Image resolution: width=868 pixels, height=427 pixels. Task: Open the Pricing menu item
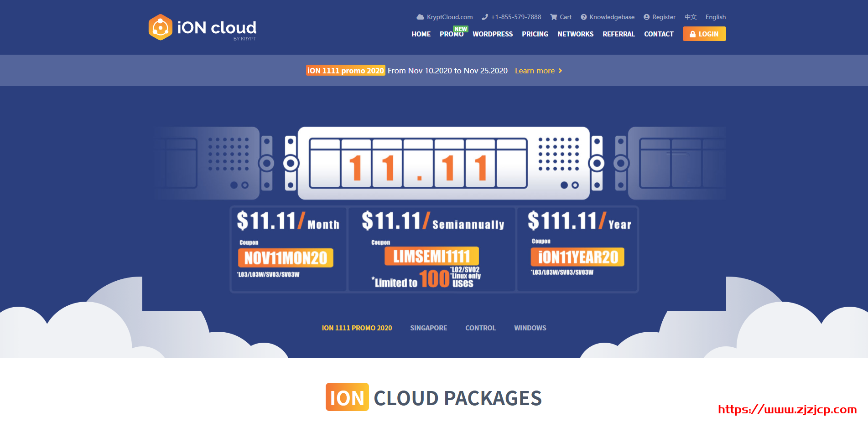coord(535,34)
